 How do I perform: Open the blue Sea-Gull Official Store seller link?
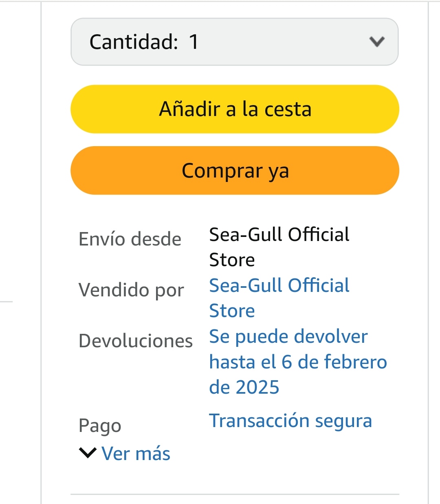(x=279, y=286)
